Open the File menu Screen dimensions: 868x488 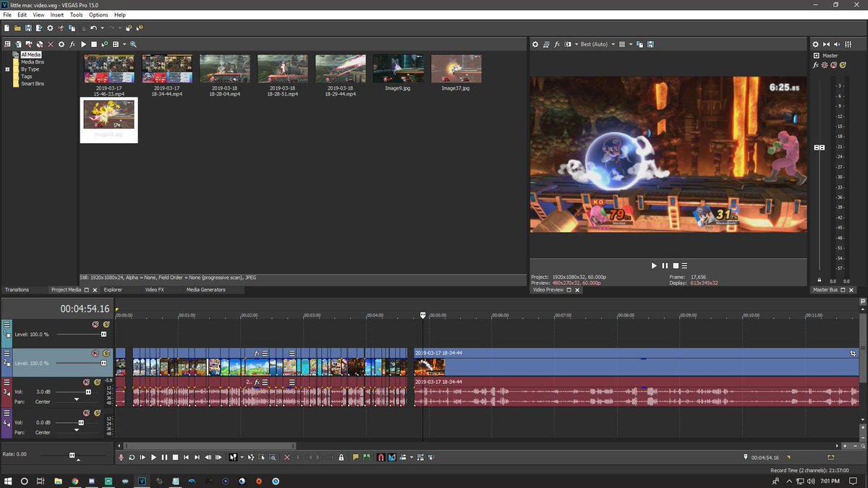click(x=7, y=14)
